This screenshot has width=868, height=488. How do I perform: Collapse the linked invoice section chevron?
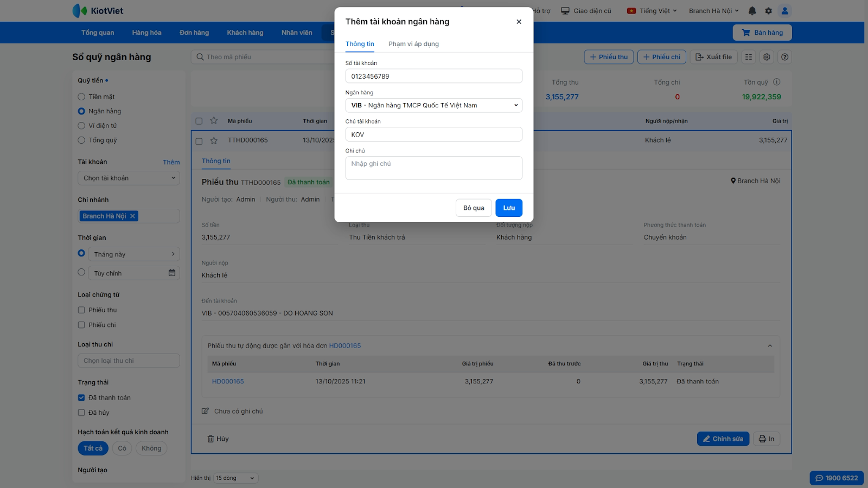pos(770,346)
